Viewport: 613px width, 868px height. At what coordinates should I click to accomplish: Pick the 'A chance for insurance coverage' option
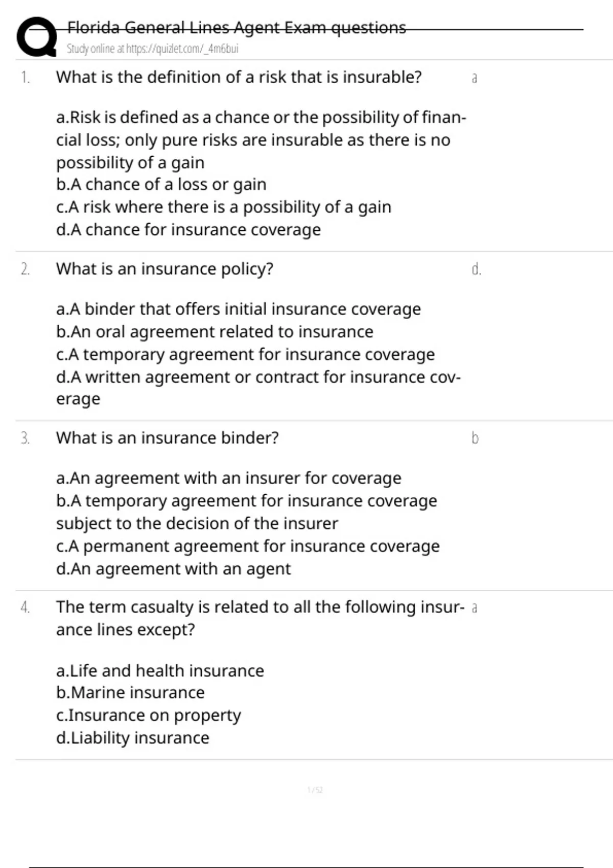(188, 230)
